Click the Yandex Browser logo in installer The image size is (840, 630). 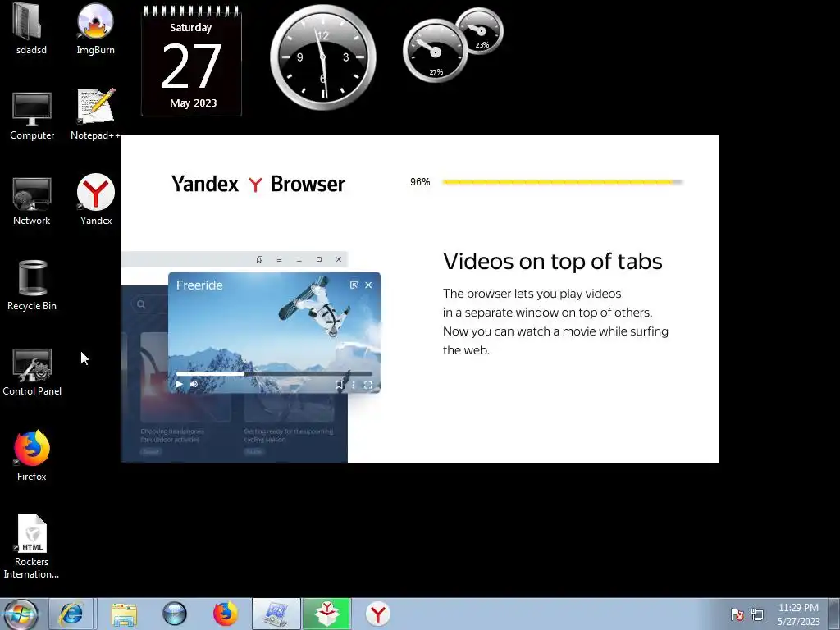tap(258, 184)
